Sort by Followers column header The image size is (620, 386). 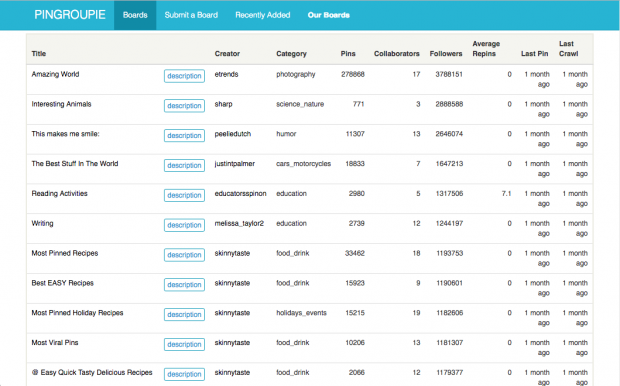[446, 54]
